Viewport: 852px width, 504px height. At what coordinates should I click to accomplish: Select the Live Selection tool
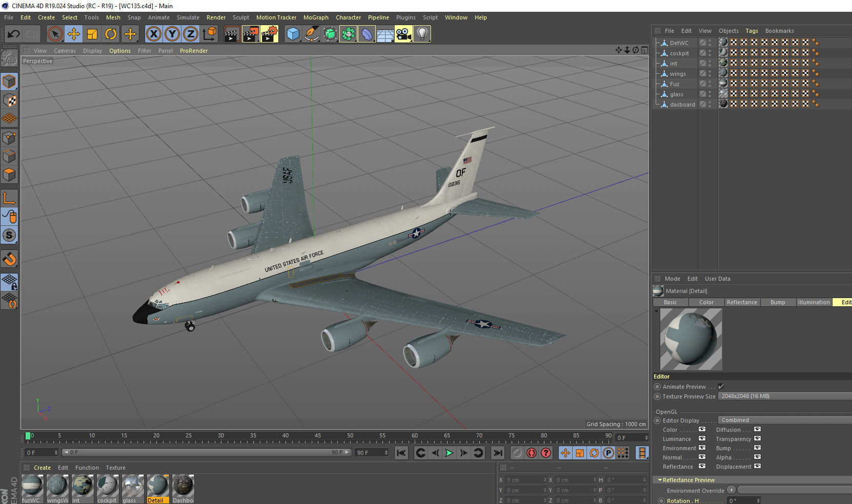55,34
